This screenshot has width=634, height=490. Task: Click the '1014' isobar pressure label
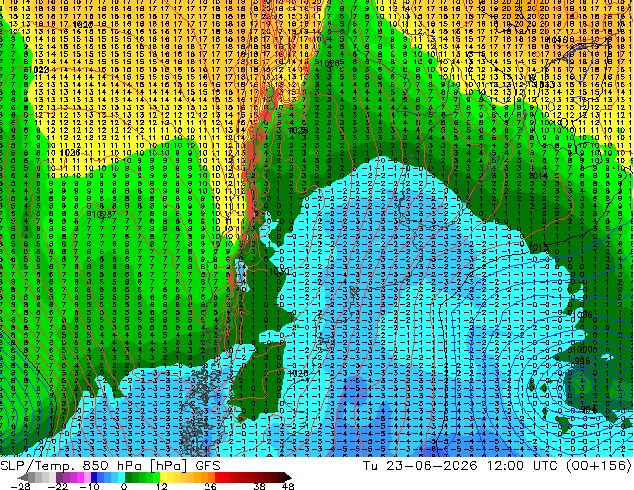538,175
